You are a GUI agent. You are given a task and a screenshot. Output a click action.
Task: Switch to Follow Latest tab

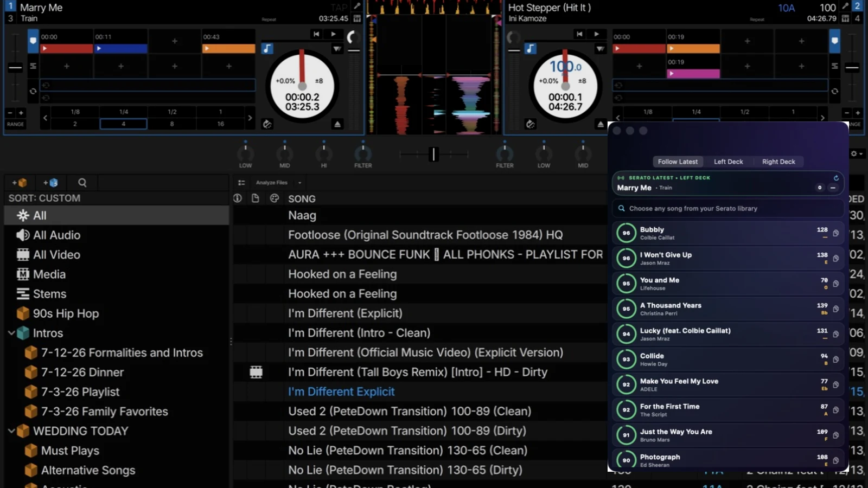pyautogui.click(x=678, y=162)
